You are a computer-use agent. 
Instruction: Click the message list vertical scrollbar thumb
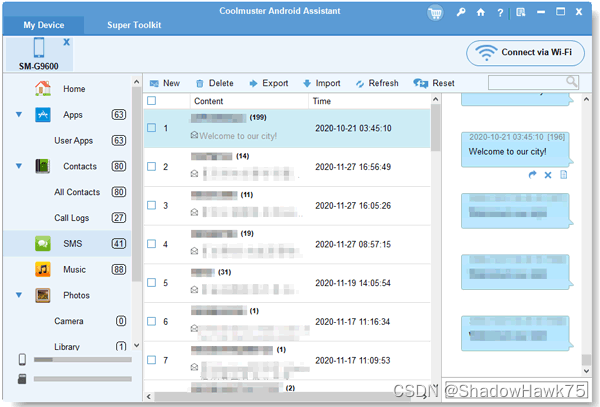435,127
